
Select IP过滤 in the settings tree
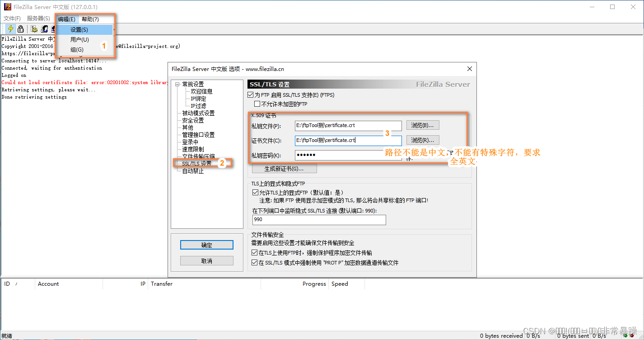click(198, 106)
